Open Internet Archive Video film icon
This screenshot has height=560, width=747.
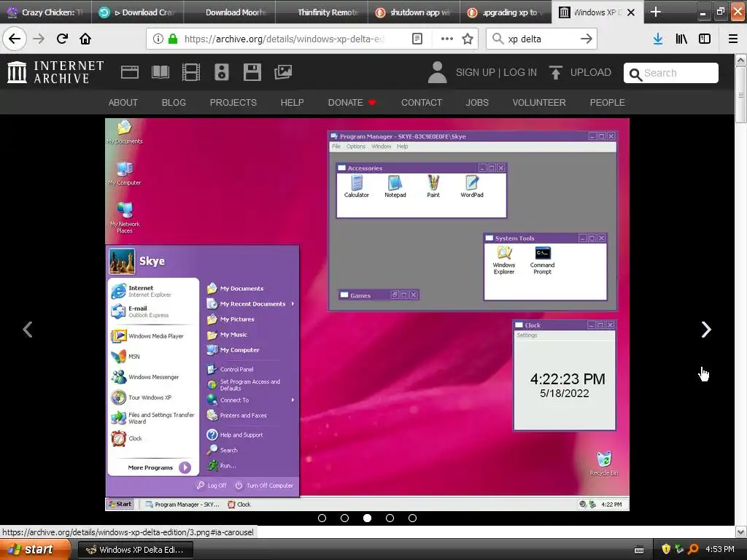[191, 72]
